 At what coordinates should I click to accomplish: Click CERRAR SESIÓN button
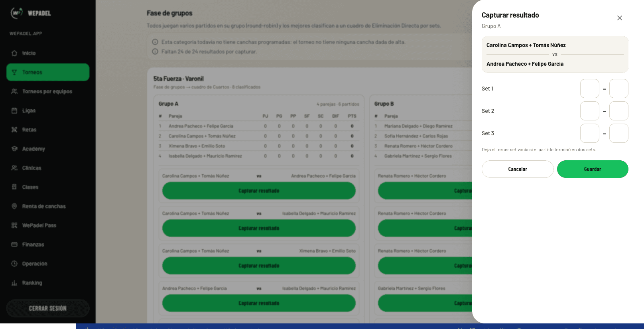pos(48,308)
